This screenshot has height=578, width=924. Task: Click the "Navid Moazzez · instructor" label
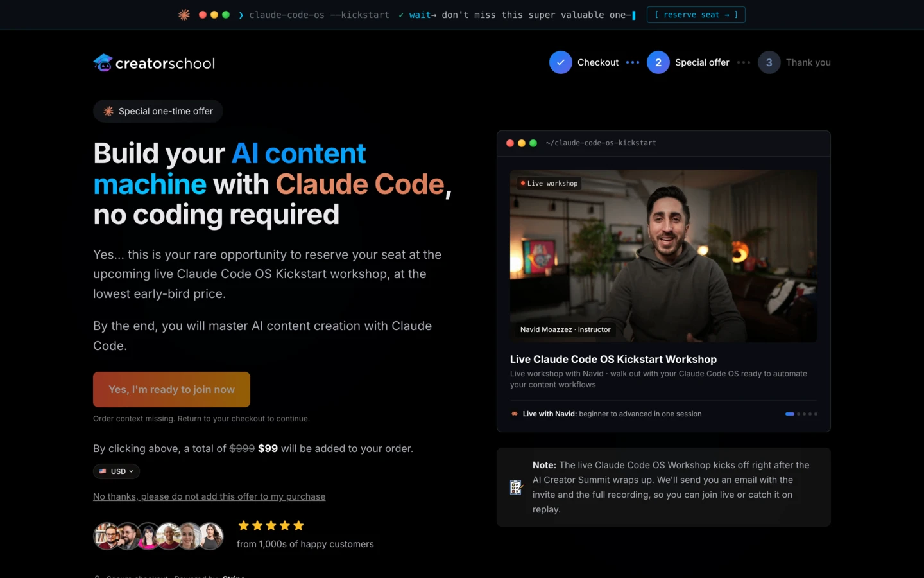pos(565,329)
